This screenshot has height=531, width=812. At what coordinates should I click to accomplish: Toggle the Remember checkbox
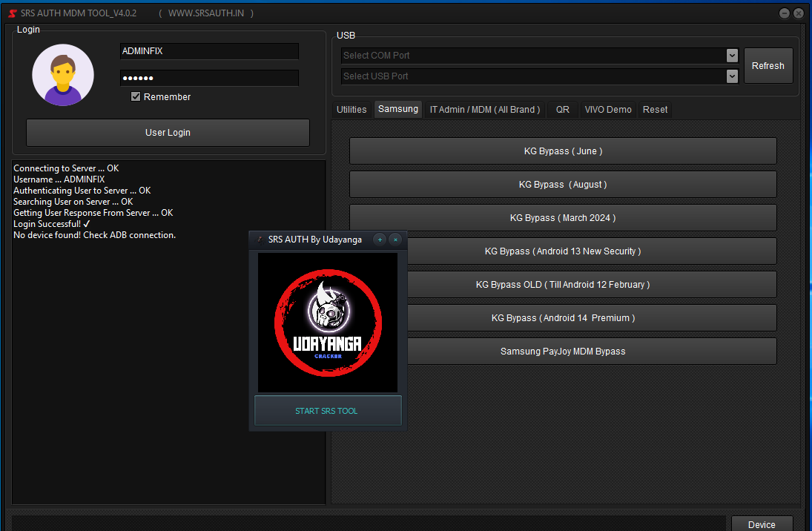pos(136,97)
